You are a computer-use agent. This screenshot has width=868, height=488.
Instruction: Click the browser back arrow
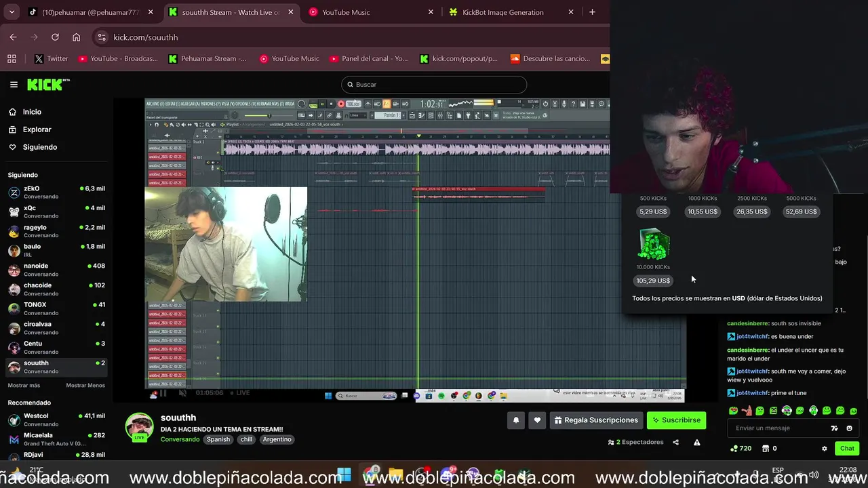[x=13, y=37]
